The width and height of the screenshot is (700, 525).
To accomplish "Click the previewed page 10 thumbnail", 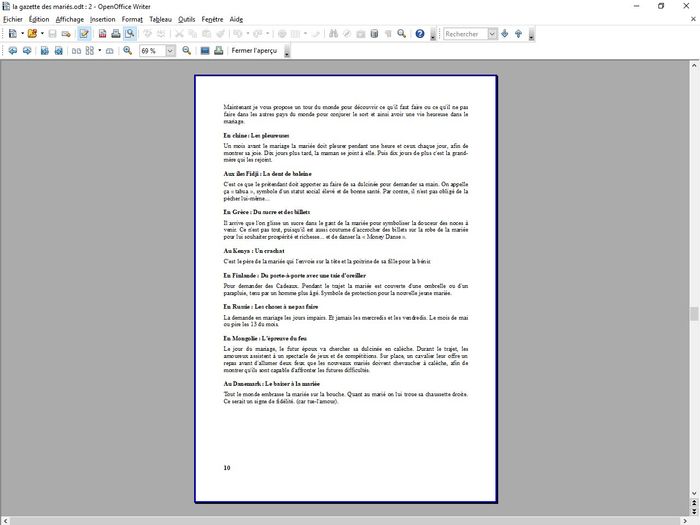I will point(346,289).
